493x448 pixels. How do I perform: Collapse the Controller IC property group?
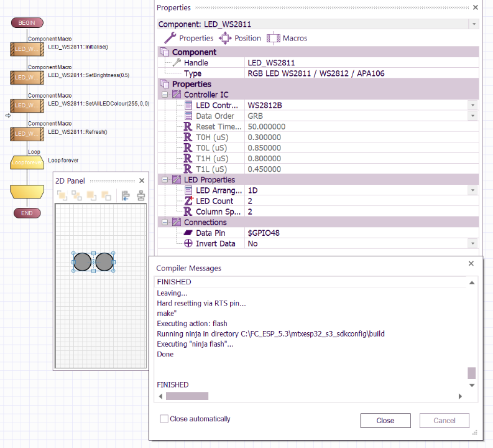[165, 95]
